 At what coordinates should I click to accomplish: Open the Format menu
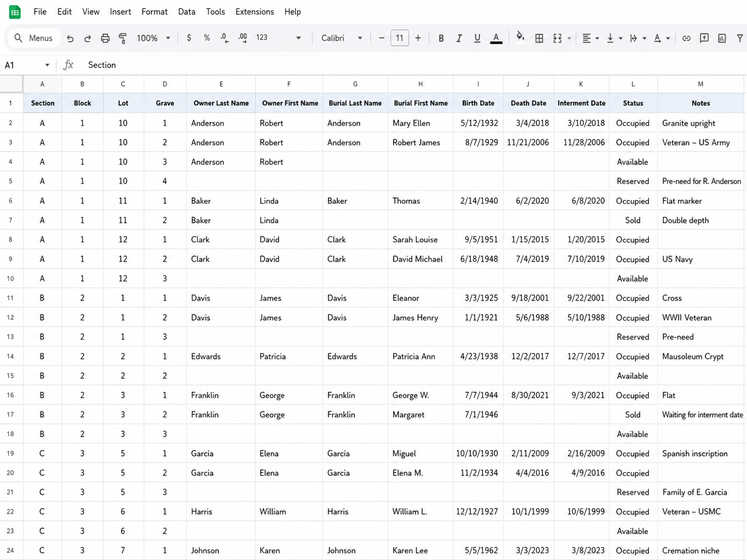154,11
